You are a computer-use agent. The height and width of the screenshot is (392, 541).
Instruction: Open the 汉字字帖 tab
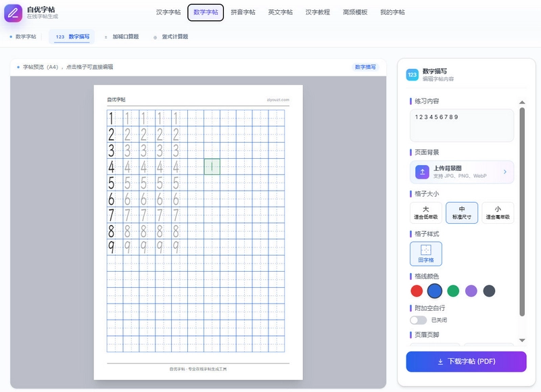pos(168,12)
